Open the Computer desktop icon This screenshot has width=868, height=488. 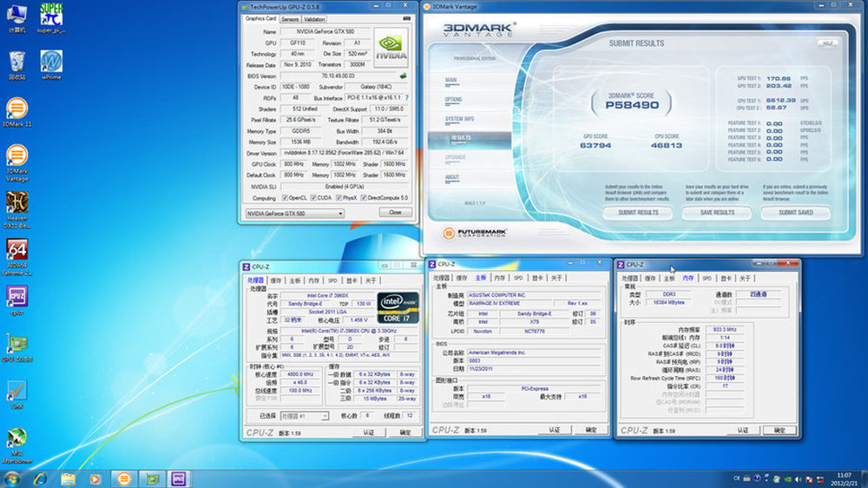(16, 17)
